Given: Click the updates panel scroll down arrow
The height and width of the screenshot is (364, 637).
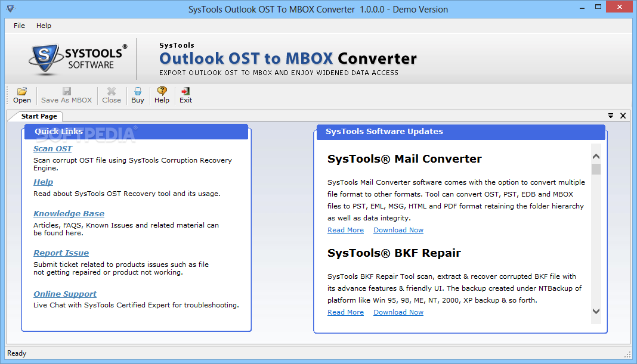Looking at the screenshot, I should point(596,311).
